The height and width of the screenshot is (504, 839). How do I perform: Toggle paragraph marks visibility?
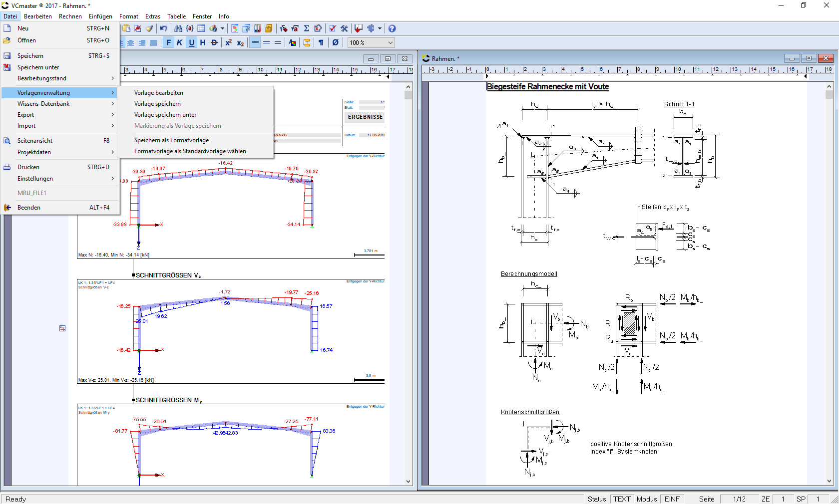(321, 42)
